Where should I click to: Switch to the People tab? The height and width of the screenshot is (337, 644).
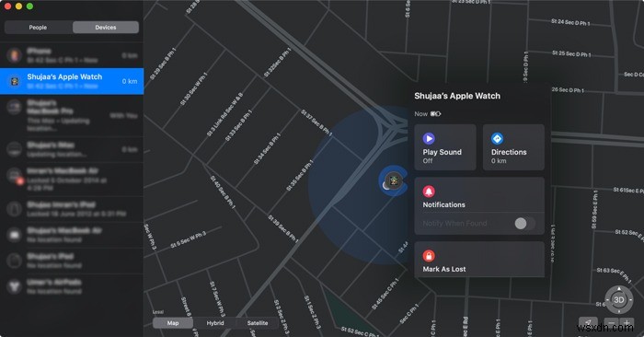39,28
